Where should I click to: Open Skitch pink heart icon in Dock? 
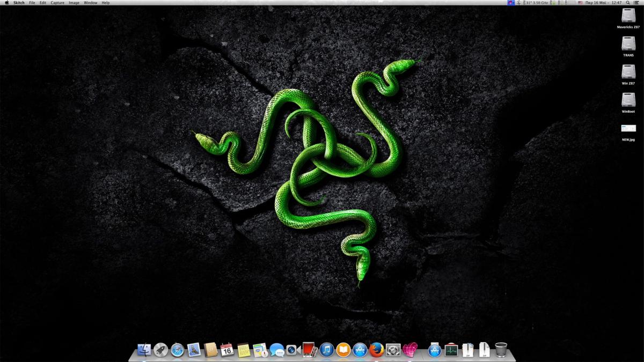click(x=410, y=350)
